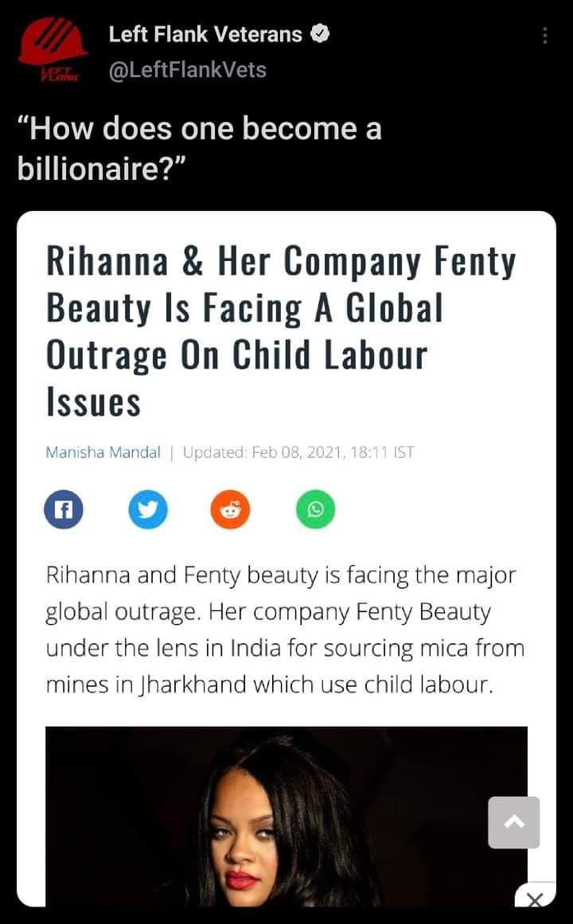This screenshot has width=573, height=924.
Task: Share article via the Twitter bird icon
Action: pos(148,509)
